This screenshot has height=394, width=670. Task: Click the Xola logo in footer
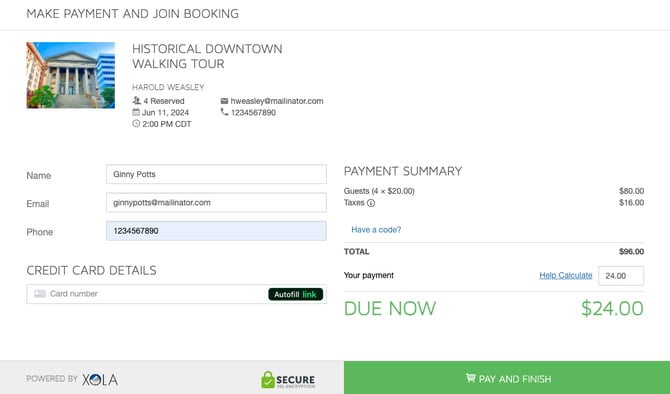click(100, 379)
